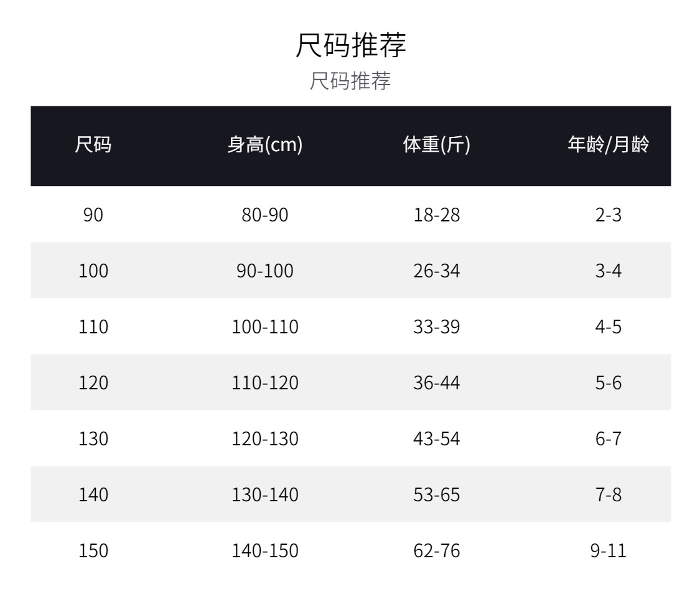Click the 36-44 weight cell
700x607 pixels.
(x=437, y=382)
